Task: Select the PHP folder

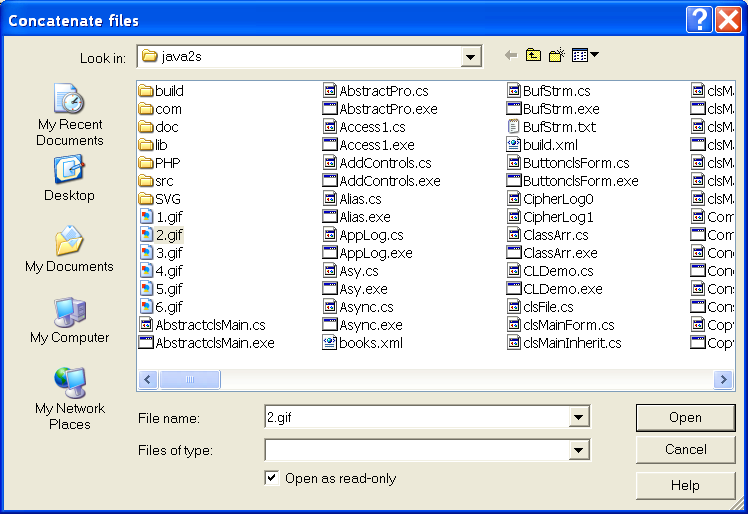Action: [x=160, y=163]
